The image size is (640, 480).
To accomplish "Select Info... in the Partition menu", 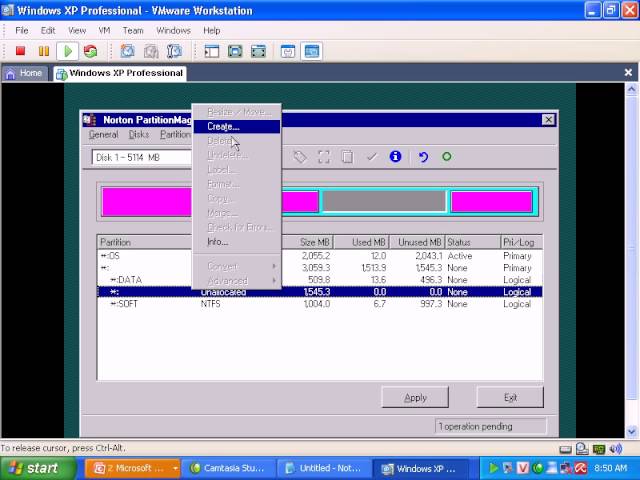I will coord(237,242).
